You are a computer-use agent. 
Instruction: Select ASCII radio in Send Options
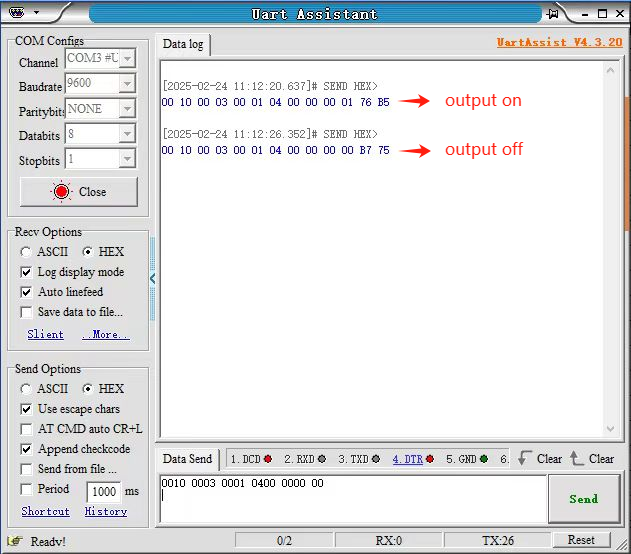26,389
